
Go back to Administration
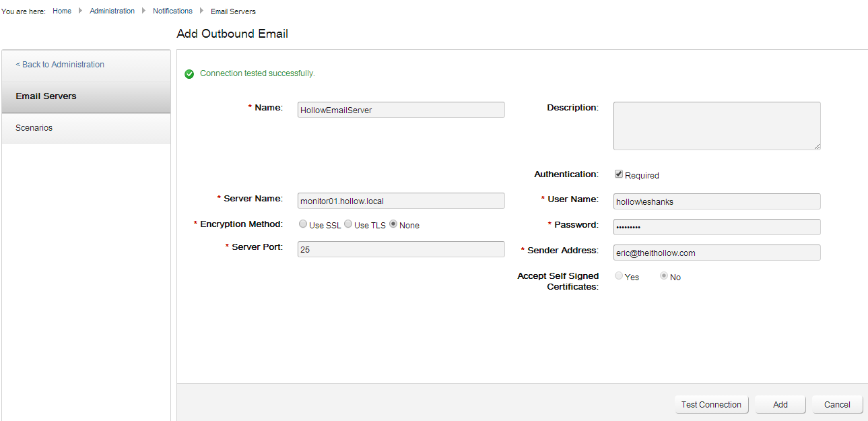(x=60, y=65)
